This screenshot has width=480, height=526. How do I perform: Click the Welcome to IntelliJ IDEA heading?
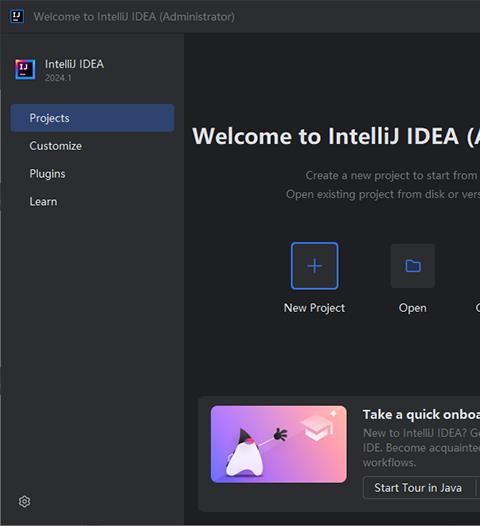pos(336,136)
